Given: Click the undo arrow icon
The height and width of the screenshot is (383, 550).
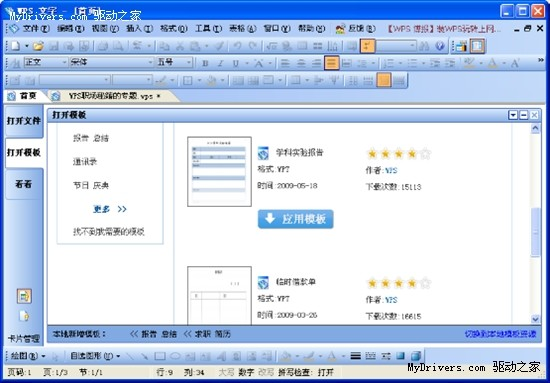Looking at the screenshot, I should pyautogui.click(x=237, y=46).
